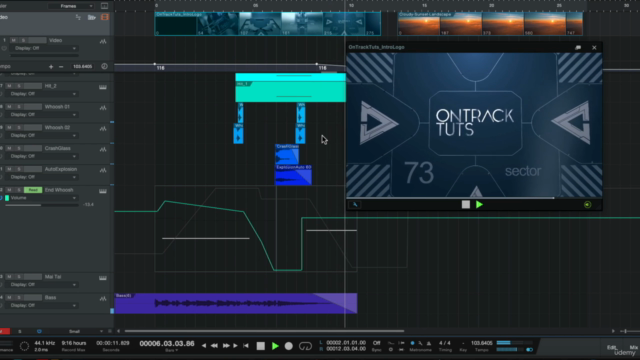
Task: Remove a tempo change with minus button
Action: coord(61,67)
